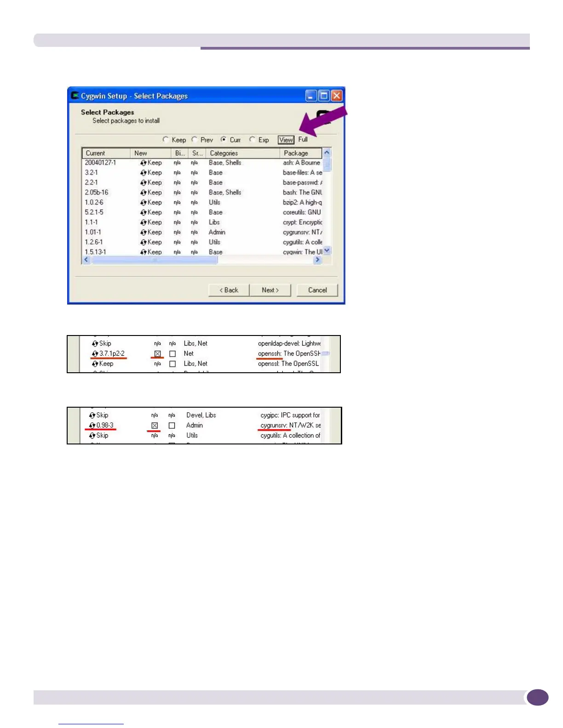
Task: Click the 'Libs' category in the crypt row
Action: 214,222
